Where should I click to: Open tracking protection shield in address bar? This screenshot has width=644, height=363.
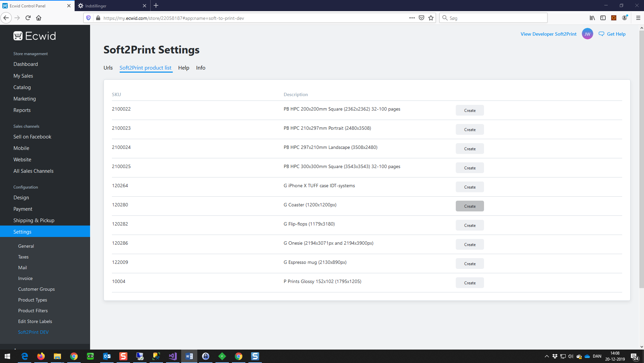(x=88, y=18)
